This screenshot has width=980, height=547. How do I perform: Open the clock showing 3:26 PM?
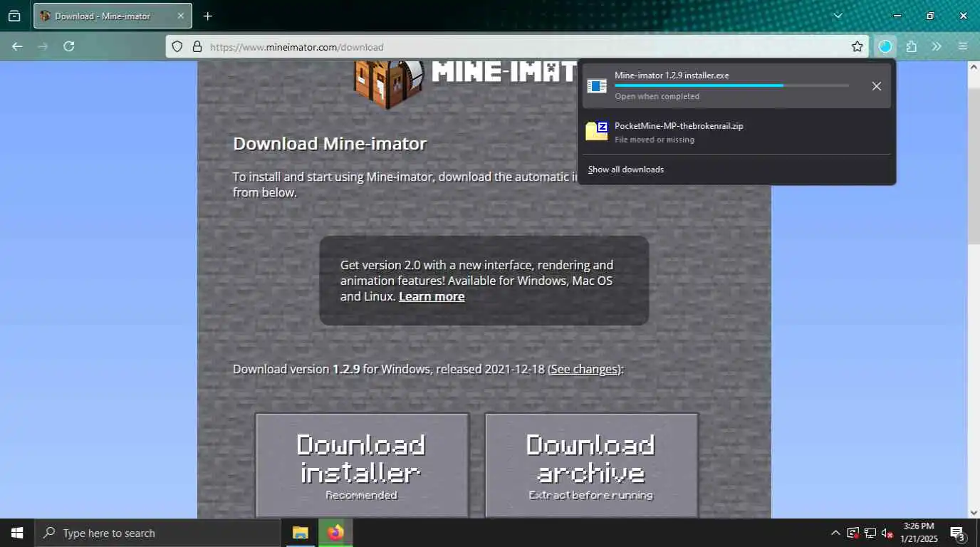(919, 533)
